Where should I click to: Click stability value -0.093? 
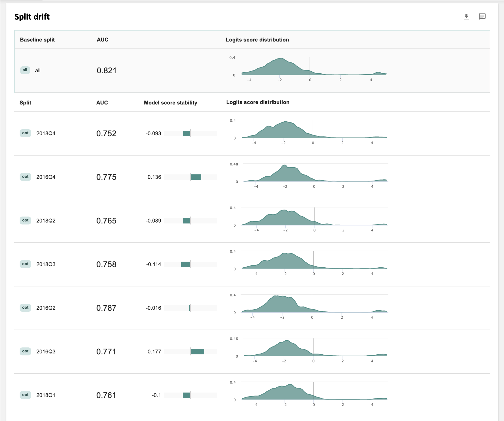153,134
